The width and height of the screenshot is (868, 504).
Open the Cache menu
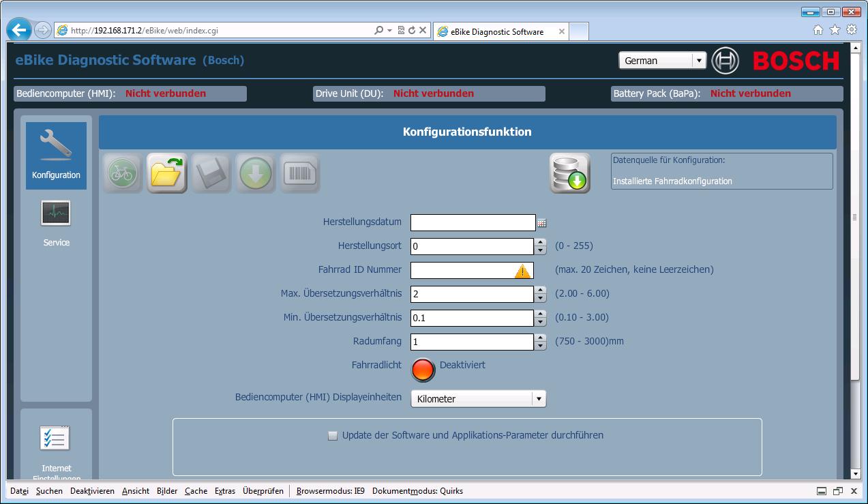click(196, 491)
